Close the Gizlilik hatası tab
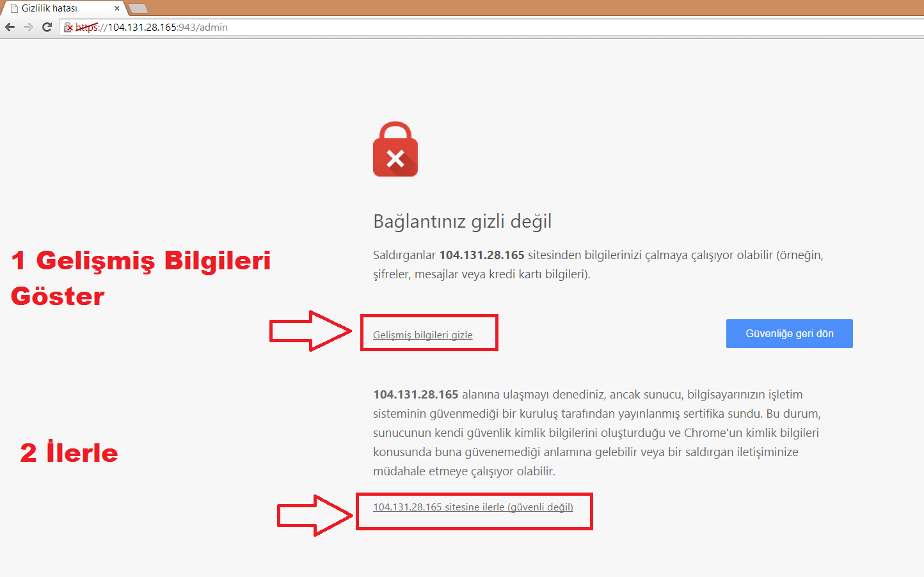924x577 pixels. coord(116,8)
